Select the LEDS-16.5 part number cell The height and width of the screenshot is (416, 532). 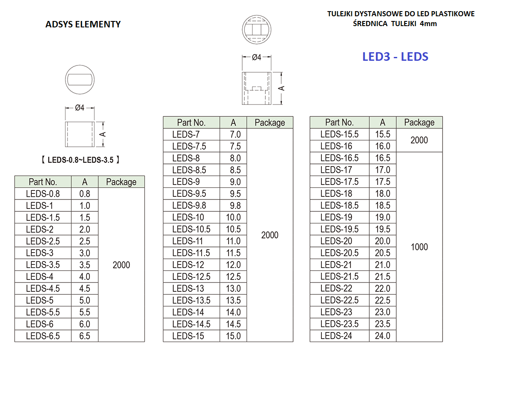click(x=339, y=158)
